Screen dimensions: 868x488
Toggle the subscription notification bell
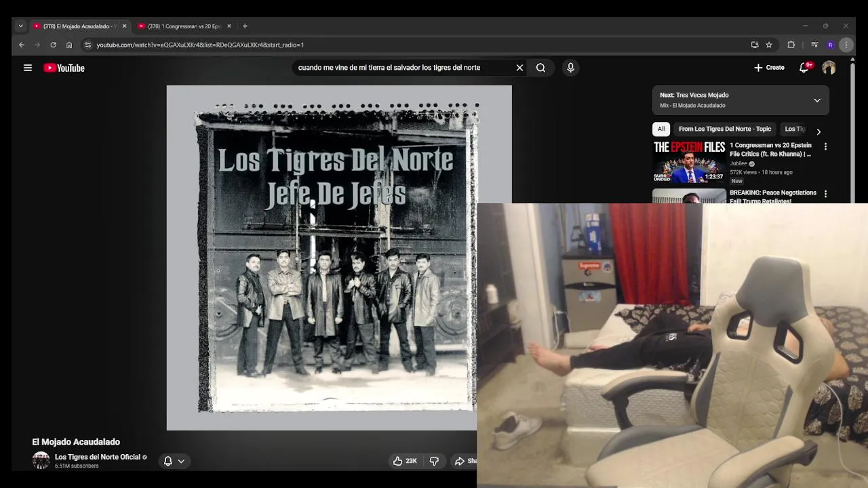pyautogui.click(x=168, y=461)
